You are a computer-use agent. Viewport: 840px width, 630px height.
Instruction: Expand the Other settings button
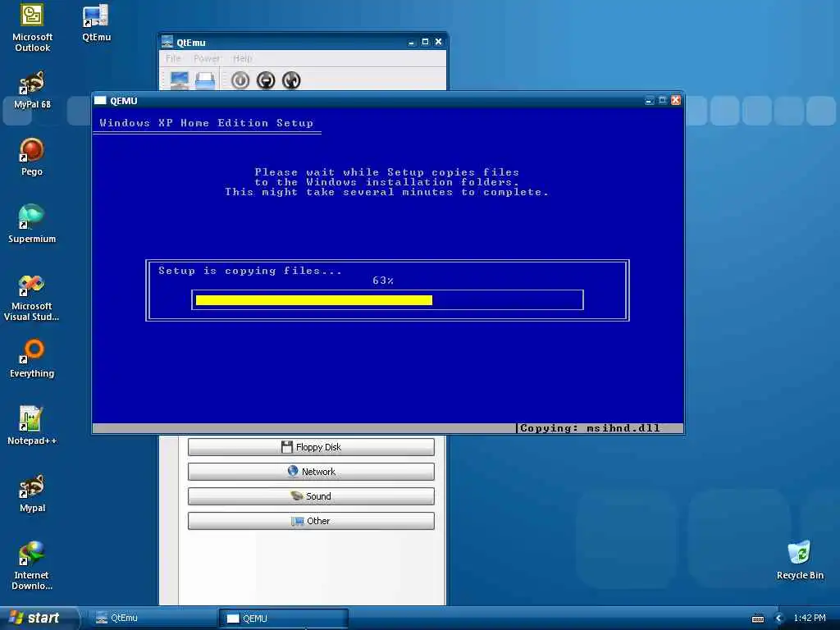[x=311, y=521]
